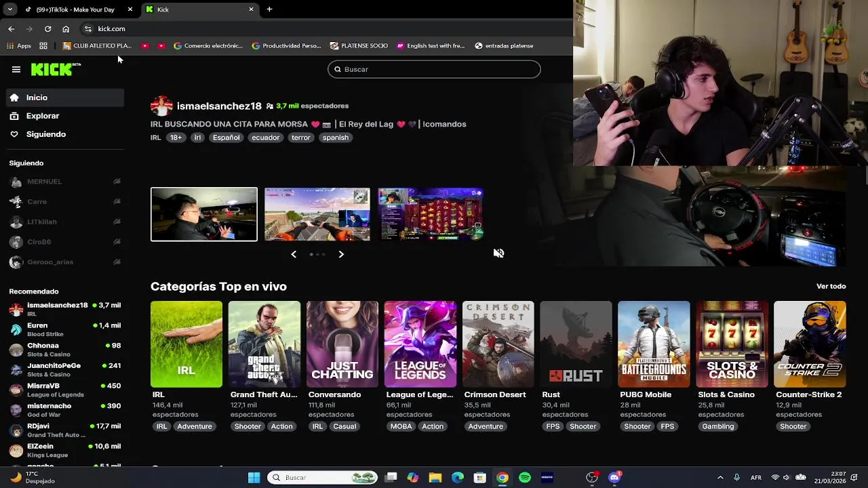Click Ver todo for top categories
This screenshot has width=868, height=488.
[831, 286]
